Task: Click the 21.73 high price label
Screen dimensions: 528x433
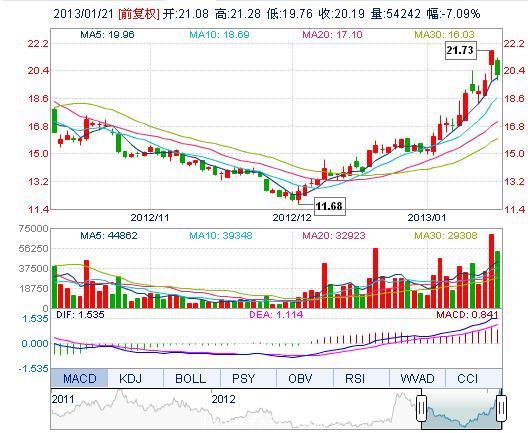Action: point(460,51)
